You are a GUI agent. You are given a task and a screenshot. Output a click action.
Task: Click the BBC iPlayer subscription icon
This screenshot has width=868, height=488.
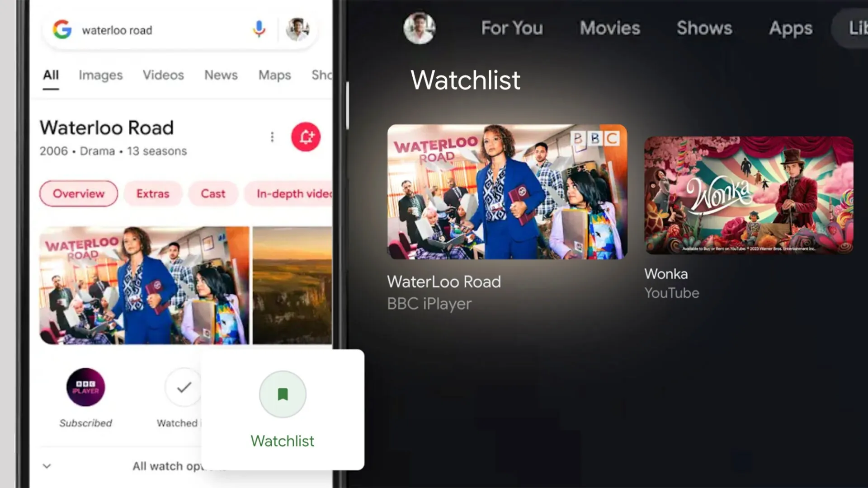(x=86, y=387)
